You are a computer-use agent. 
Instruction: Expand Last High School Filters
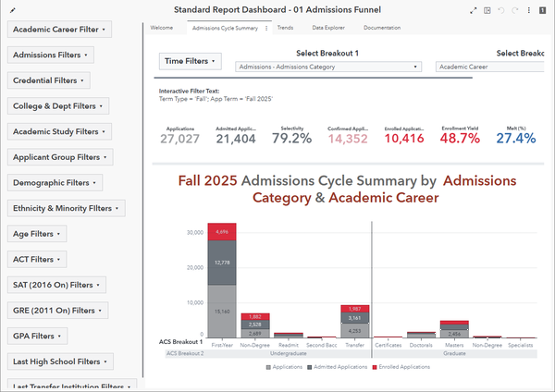60,361
